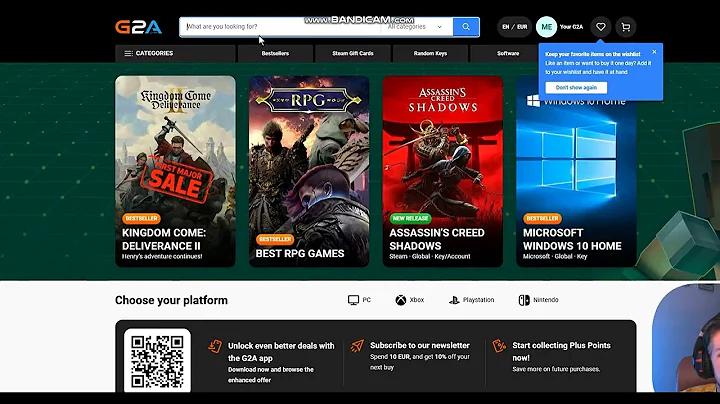This screenshot has width=720, height=404.
Task: Click the 'Save more on future purchases.' text
Action: 556,369
